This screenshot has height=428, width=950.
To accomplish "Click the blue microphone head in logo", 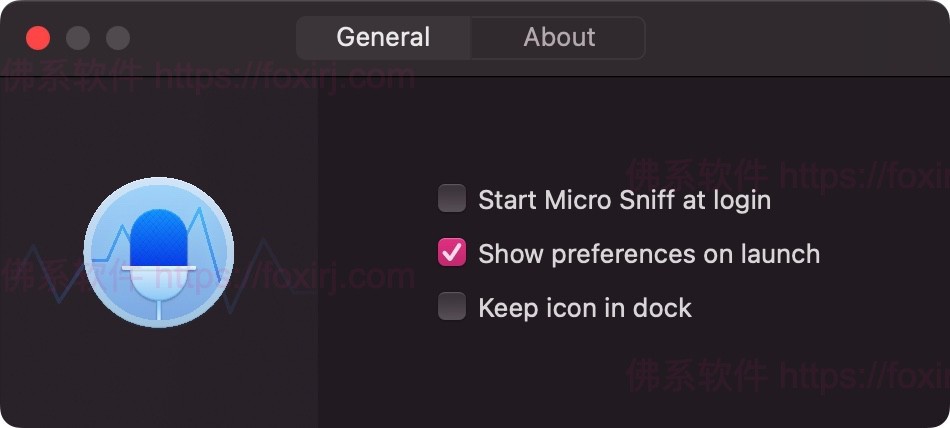I will (158, 235).
